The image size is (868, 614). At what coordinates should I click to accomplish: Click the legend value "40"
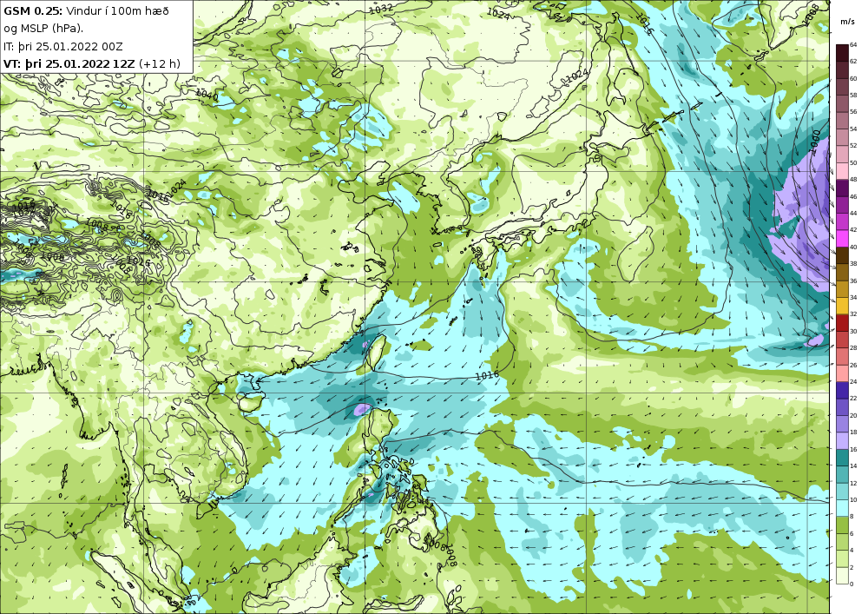(x=853, y=247)
